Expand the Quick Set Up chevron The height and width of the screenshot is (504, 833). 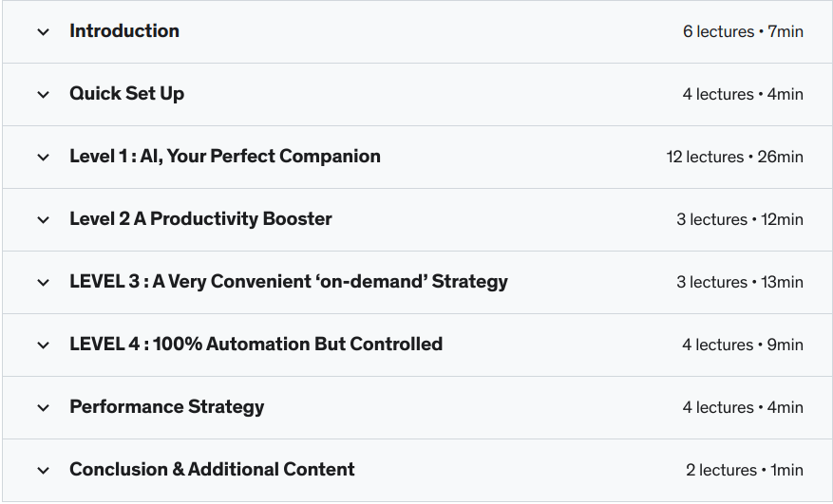click(x=43, y=95)
